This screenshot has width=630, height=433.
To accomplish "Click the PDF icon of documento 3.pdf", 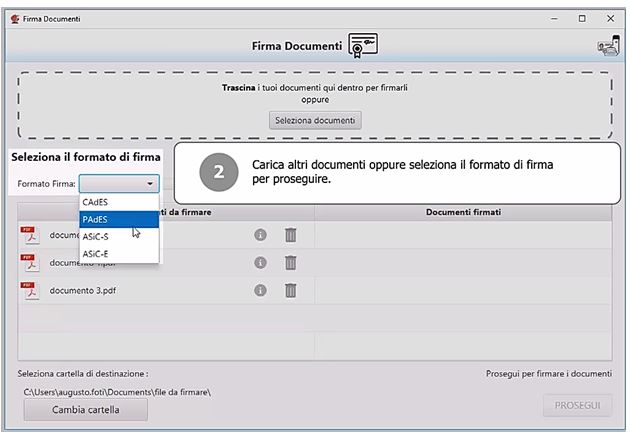I will (31, 290).
